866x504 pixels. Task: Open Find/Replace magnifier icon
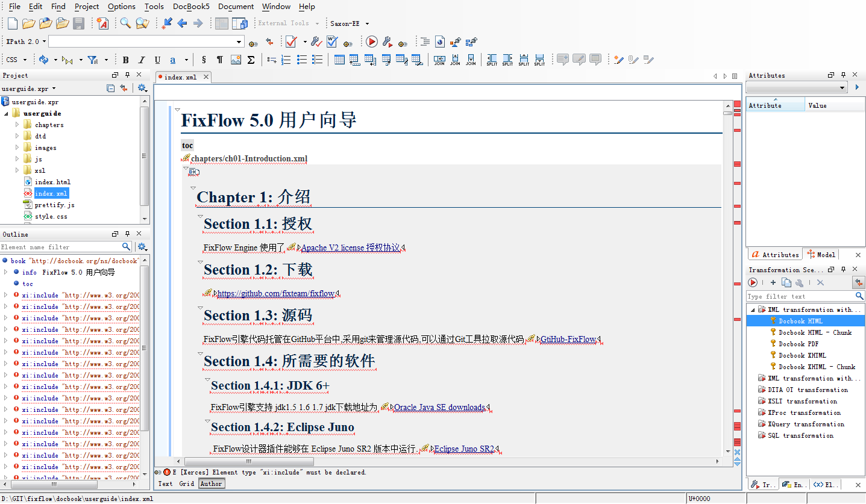tap(125, 23)
